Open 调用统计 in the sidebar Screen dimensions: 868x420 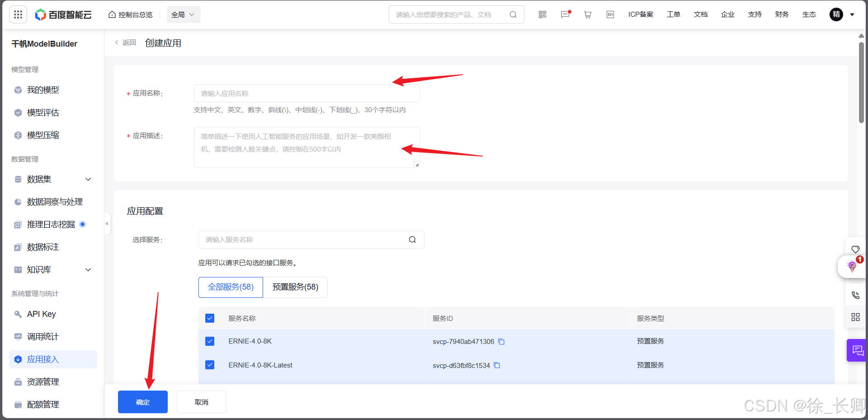click(43, 337)
